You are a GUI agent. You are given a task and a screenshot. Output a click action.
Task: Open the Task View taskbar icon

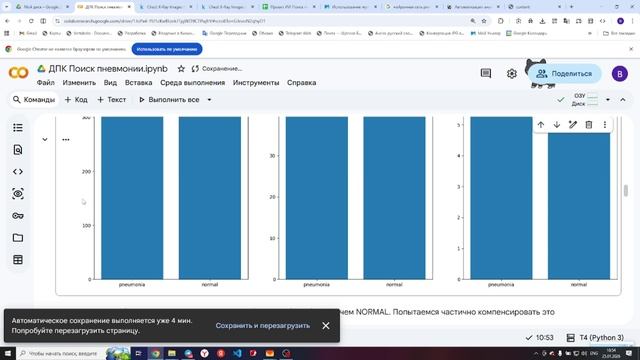tap(138, 353)
